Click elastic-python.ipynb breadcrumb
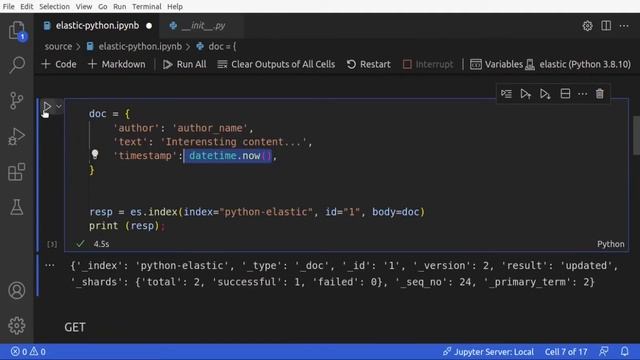 pyautogui.click(x=135, y=47)
